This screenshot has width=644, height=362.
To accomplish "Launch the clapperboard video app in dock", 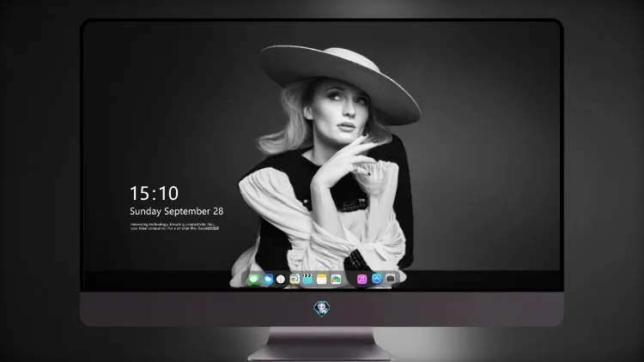I will point(307,280).
